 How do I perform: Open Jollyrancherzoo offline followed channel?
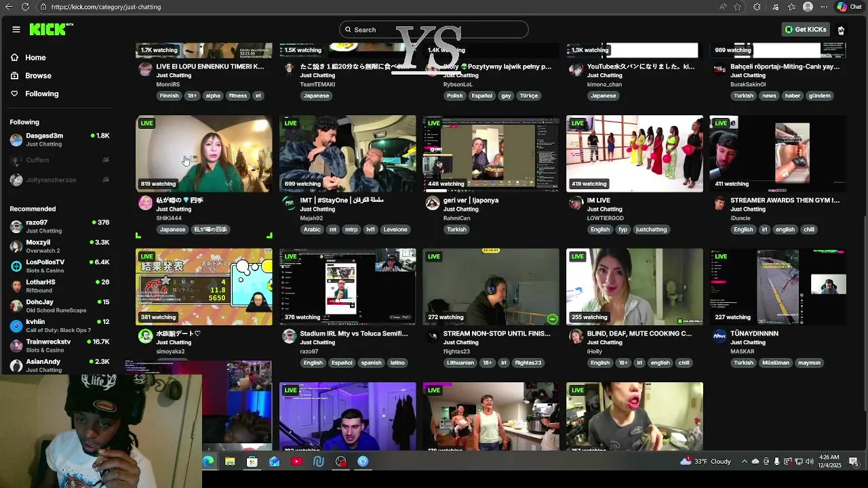tap(60, 180)
